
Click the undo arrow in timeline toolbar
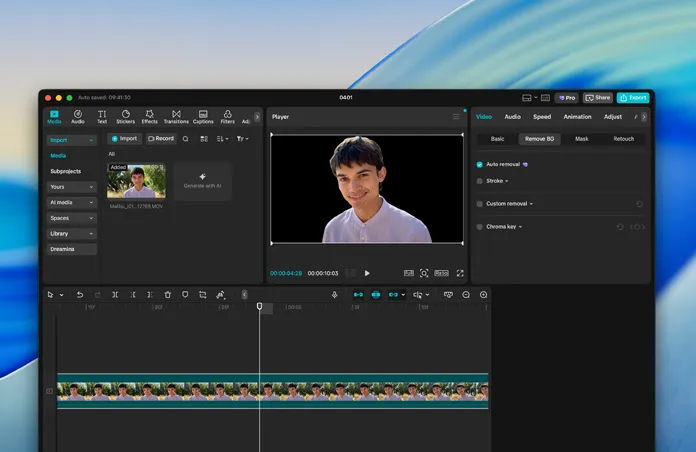point(80,295)
